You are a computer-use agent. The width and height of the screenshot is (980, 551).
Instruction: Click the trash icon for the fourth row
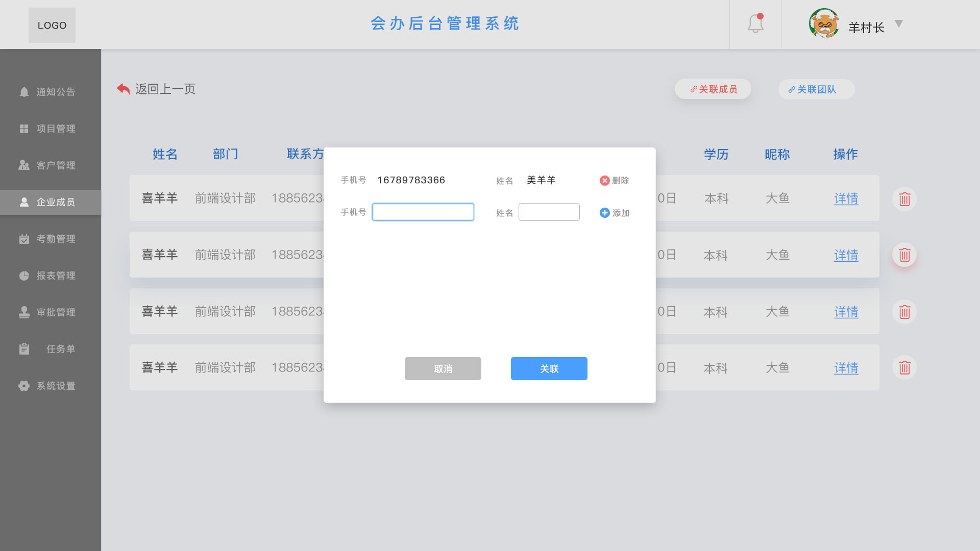click(x=904, y=367)
